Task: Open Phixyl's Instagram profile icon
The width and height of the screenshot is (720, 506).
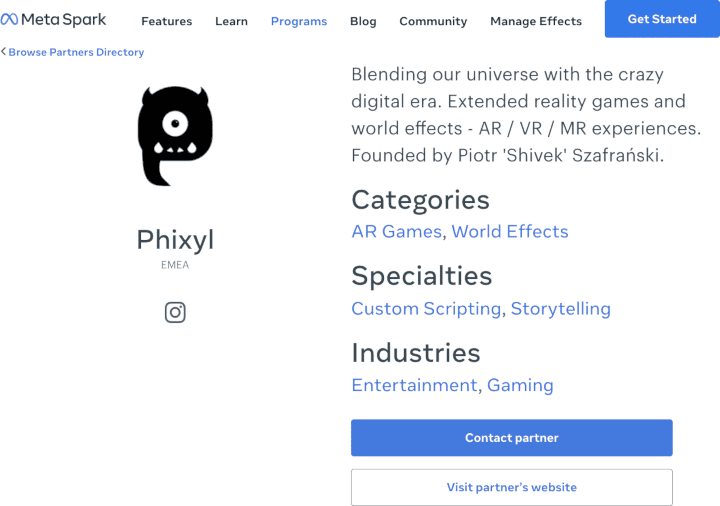Action: point(175,312)
